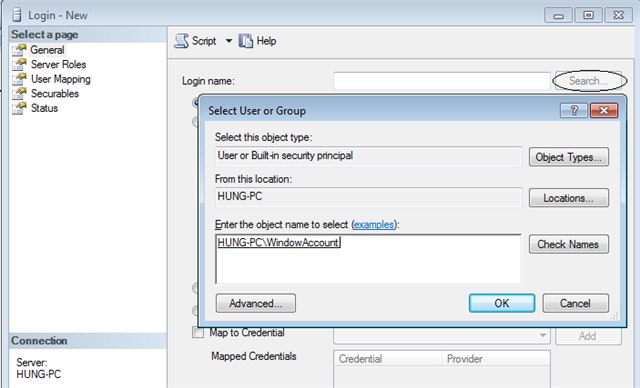Open the Status page
This screenshot has width=640, height=388.
44,109
